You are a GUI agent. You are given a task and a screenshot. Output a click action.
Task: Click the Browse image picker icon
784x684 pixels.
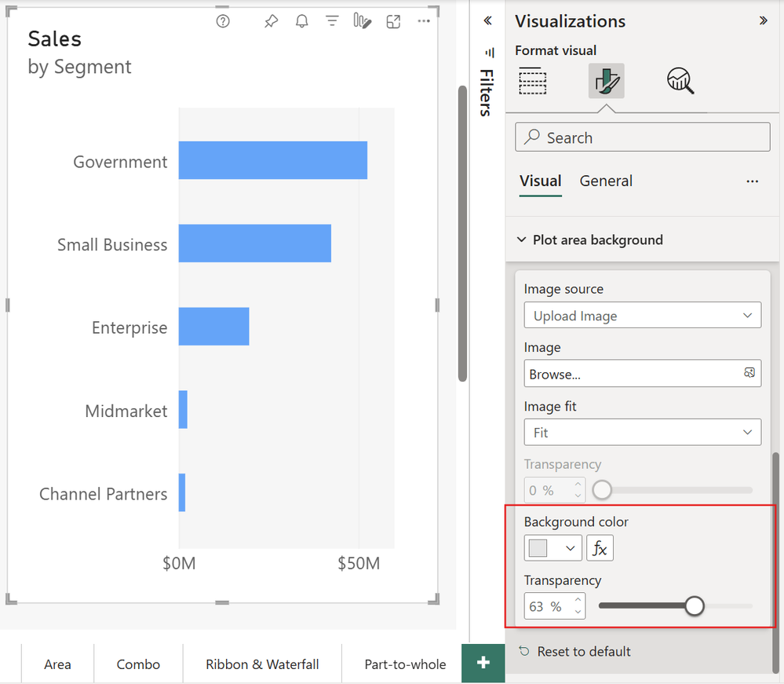[x=749, y=372]
